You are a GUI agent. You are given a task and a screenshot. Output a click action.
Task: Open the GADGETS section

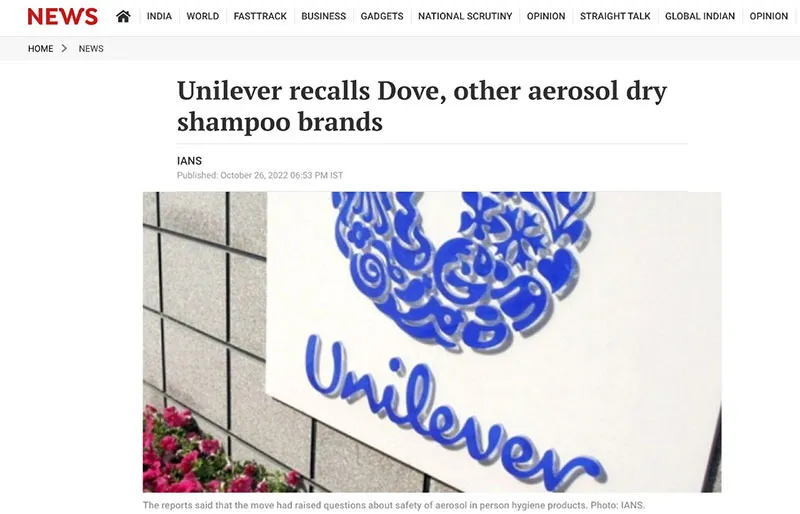[x=382, y=16]
